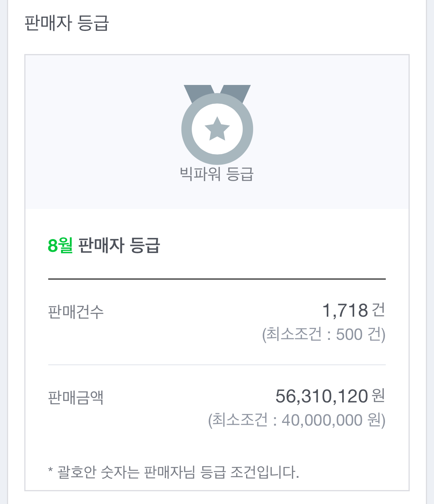434x504 pixels.
Task: Click the 건 unit beside 1,718
Action: tap(378, 310)
